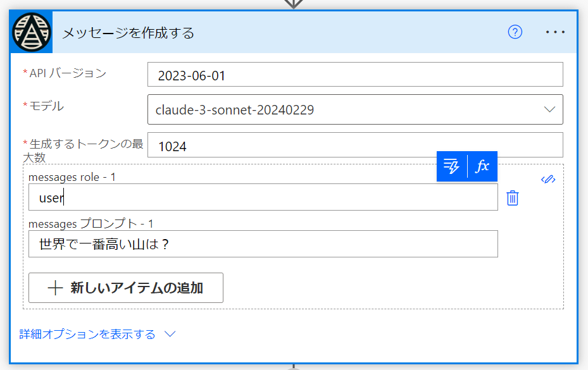Click the API バージョン field 2023-06-01
The width and height of the screenshot is (588, 370).
[x=355, y=75]
